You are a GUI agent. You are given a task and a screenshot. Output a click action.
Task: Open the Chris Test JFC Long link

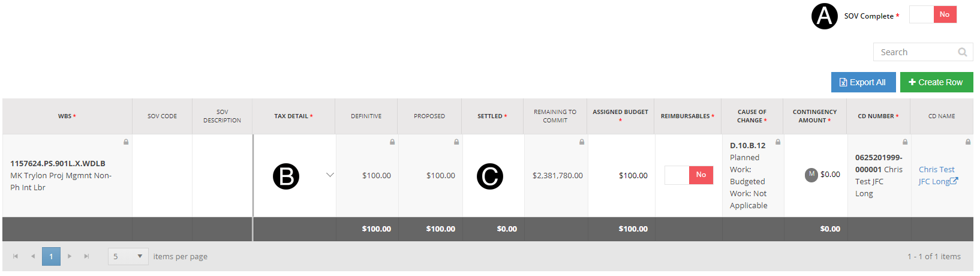point(936,170)
